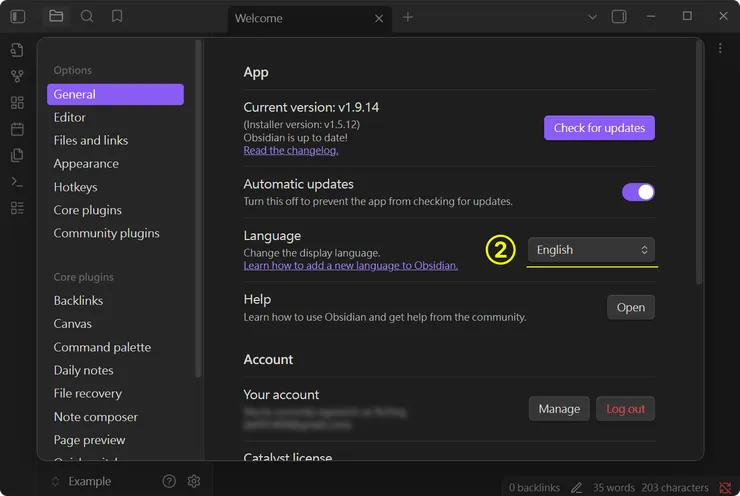Open the file explorer folder icon

pos(56,17)
